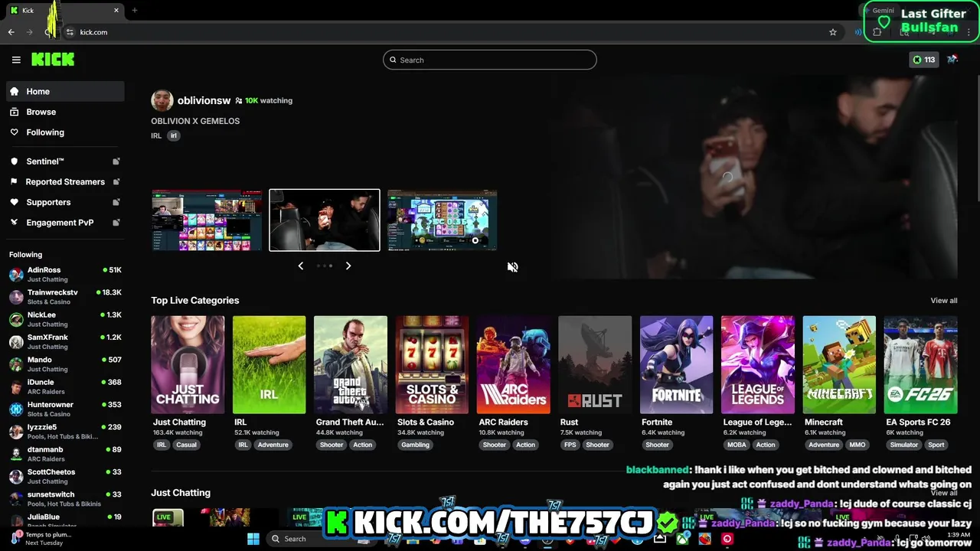This screenshot has width=980, height=551.
Task: Open Supporters sidebar link
Action: pyautogui.click(x=65, y=202)
